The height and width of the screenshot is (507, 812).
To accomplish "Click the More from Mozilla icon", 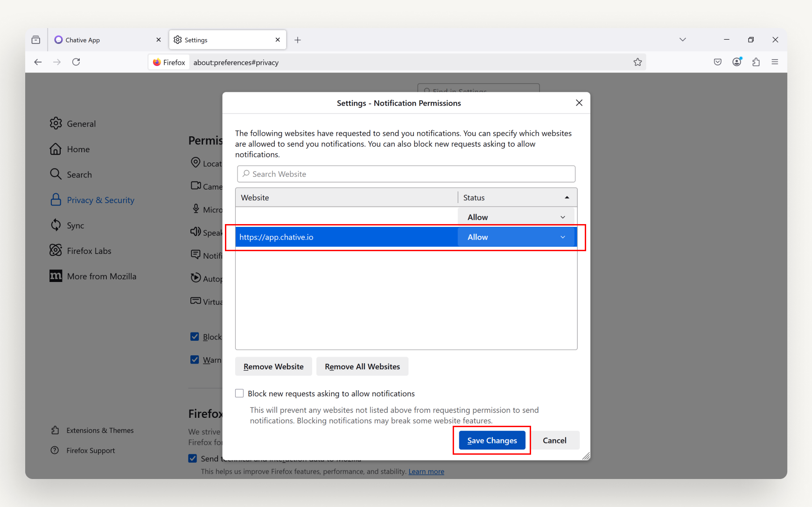I will coord(56,275).
